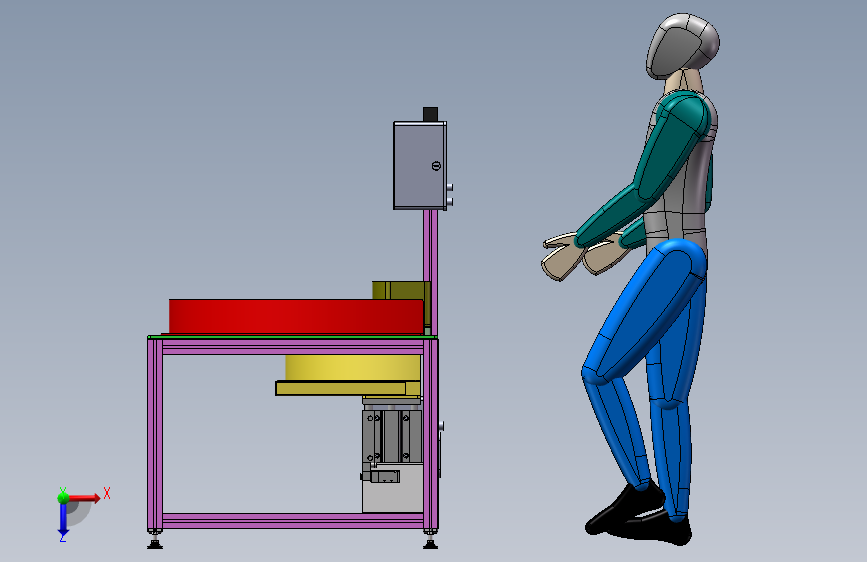The width and height of the screenshot is (867, 562).
Task: Click the blue Z axis arrow of the triad
Action: coord(63,520)
